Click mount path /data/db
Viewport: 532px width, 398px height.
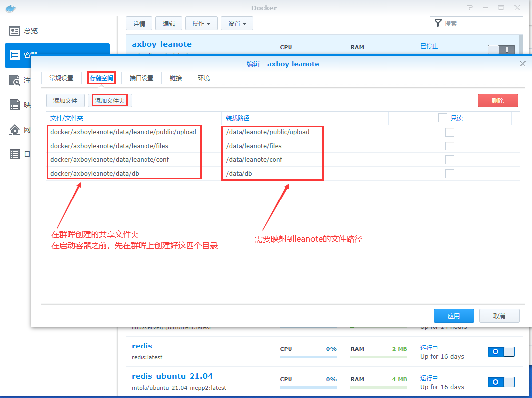click(239, 174)
